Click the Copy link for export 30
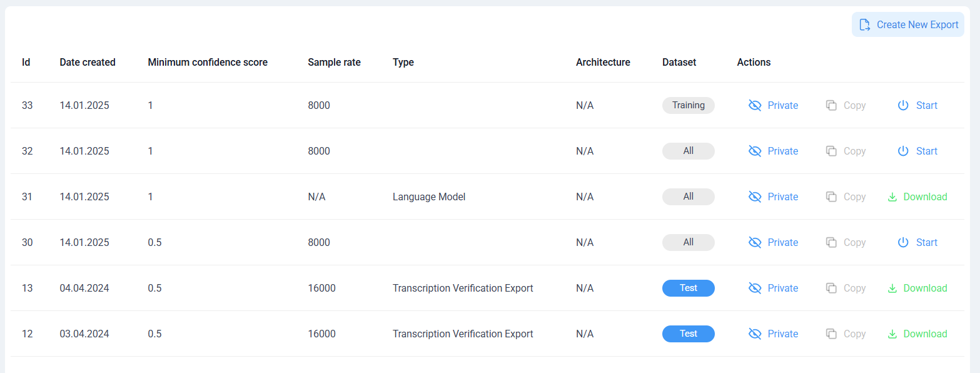 [x=846, y=242]
